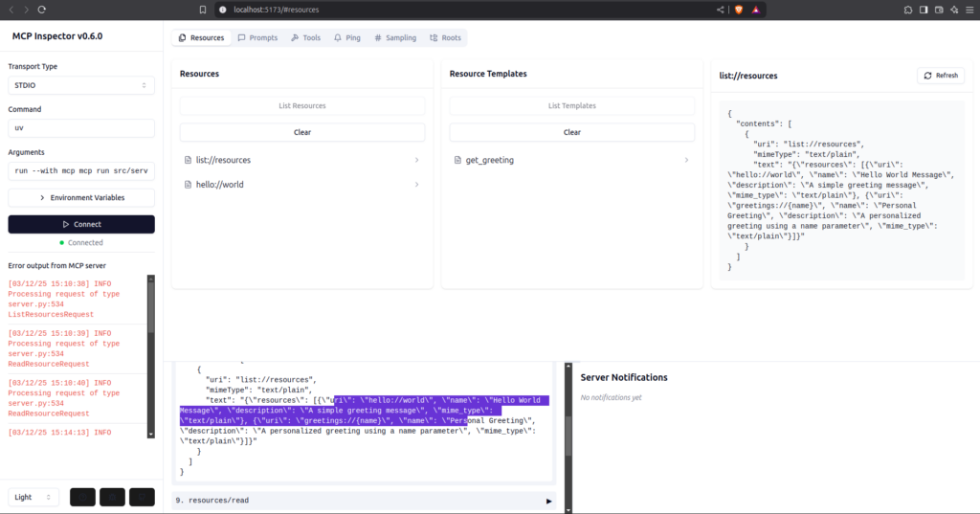980x514 pixels.
Task: Toggle the browser sidebar panel icon
Action: click(924, 10)
